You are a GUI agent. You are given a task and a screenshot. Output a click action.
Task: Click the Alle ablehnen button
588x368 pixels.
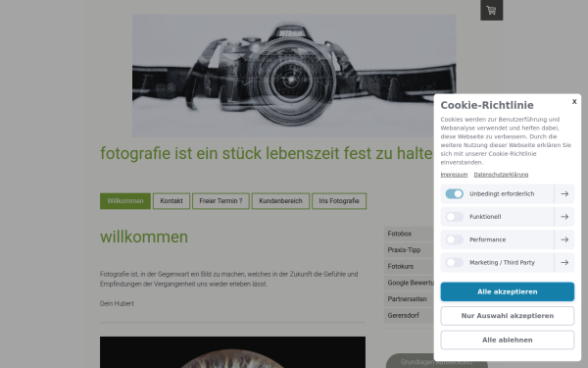[508, 340]
